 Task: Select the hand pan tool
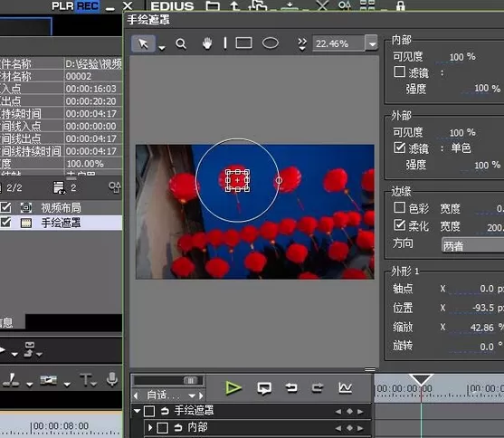tap(207, 43)
